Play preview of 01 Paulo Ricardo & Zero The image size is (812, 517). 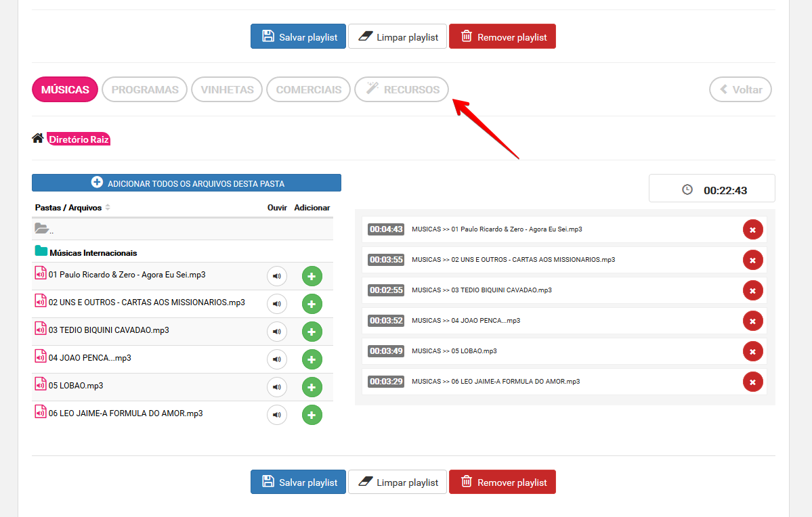pyautogui.click(x=277, y=276)
